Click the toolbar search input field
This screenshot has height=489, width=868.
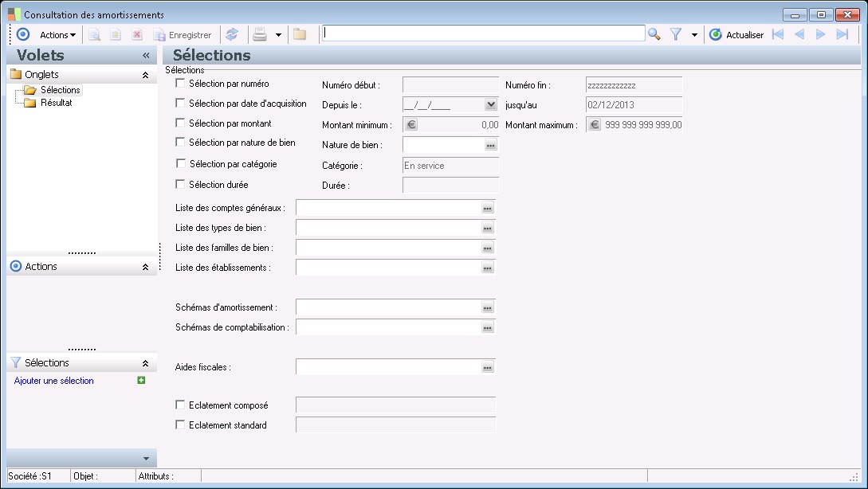484,33
